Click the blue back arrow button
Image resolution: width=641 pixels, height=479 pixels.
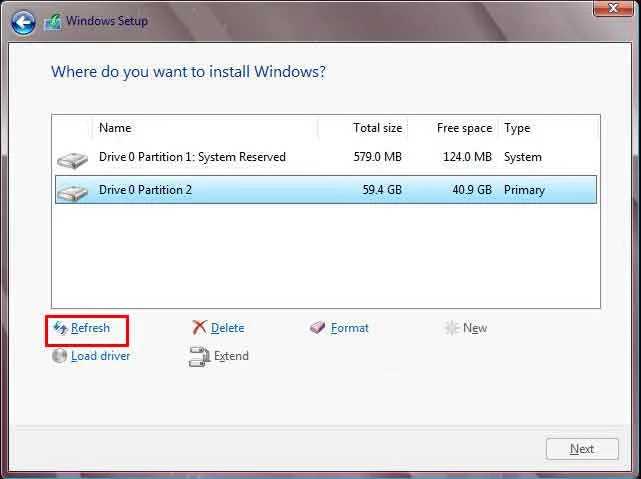pyautogui.click(x=23, y=22)
